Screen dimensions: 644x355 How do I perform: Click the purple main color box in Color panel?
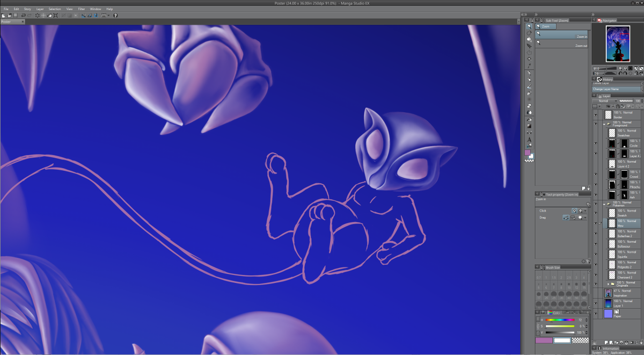544,340
